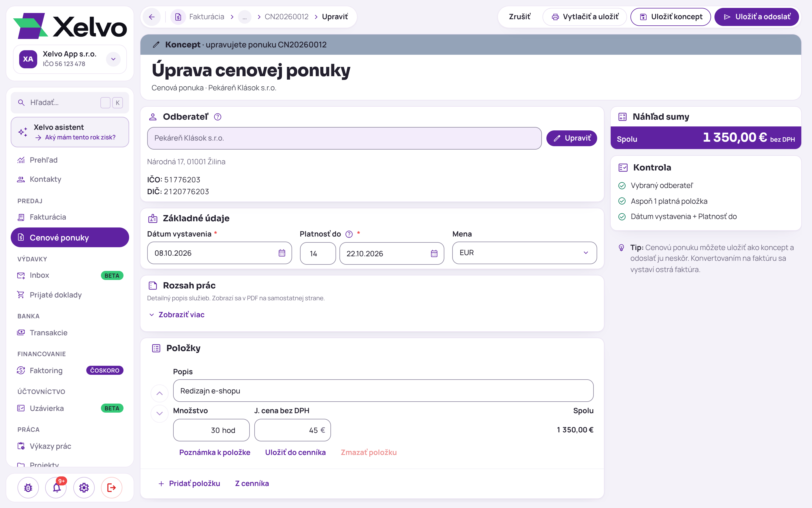Click Uložiť a odoslať button
Image resolution: width=812 pixels, height=508 pixels.
[757, 17]
